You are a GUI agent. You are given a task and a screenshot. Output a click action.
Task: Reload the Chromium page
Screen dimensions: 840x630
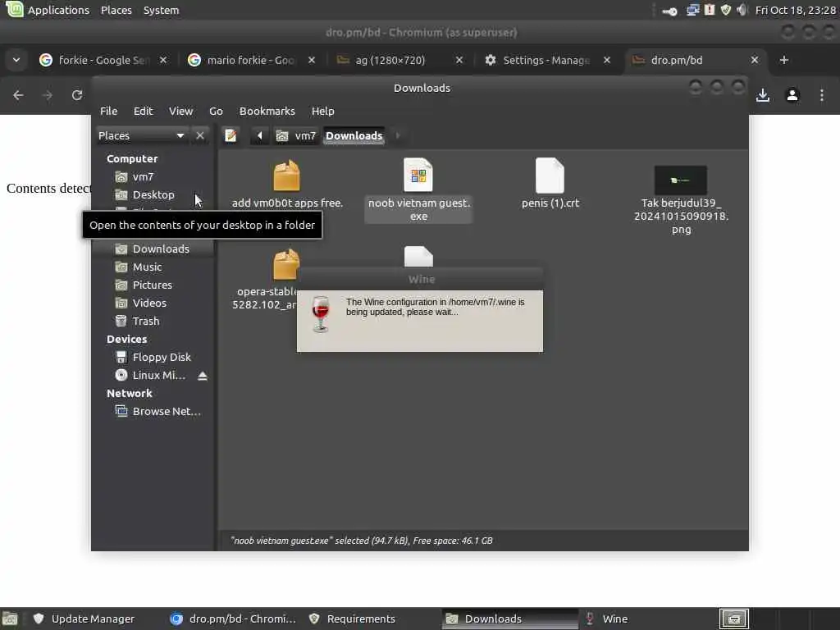77,95
